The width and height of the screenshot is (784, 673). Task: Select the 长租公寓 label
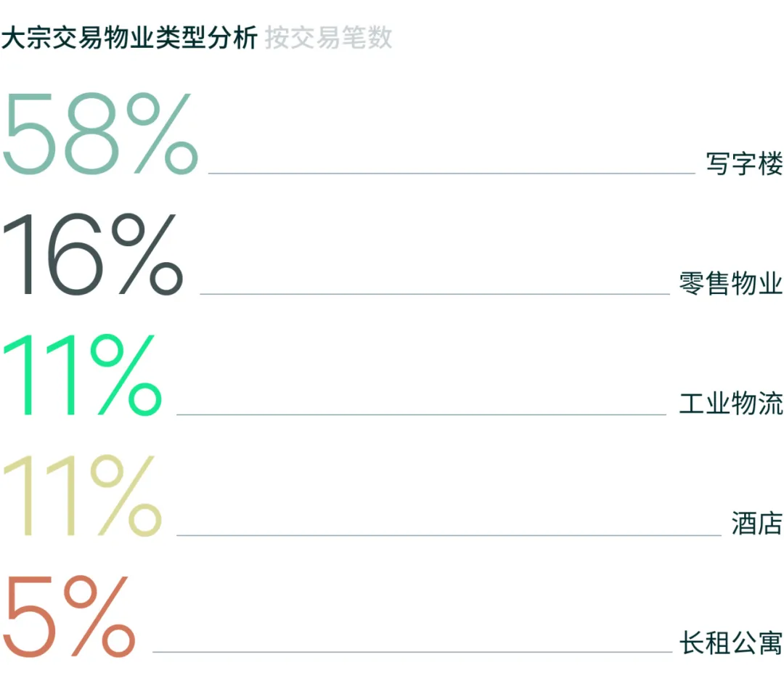(731, 643)
